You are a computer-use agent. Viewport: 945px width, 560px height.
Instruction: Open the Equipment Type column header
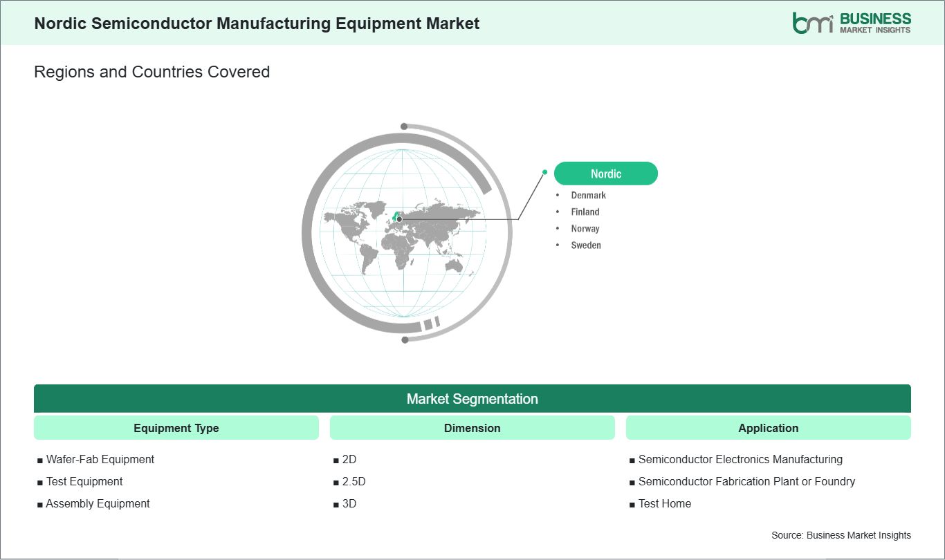[176, 428]
